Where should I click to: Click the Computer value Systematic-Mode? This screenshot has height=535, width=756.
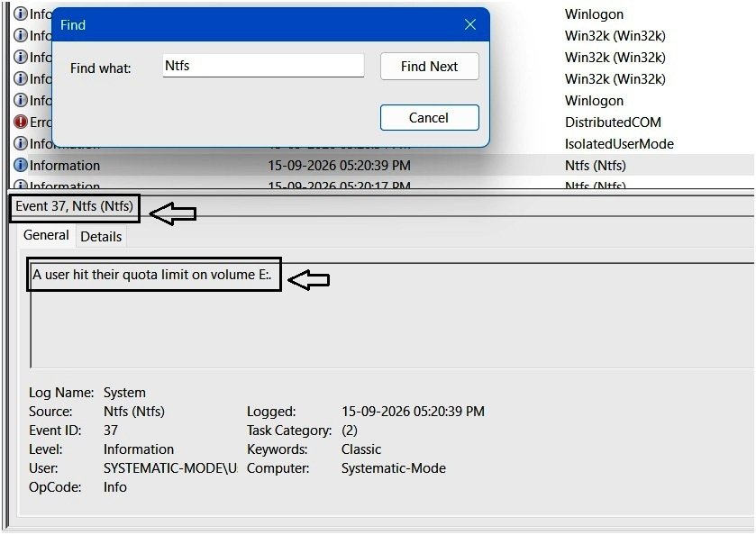pos(394,468)
